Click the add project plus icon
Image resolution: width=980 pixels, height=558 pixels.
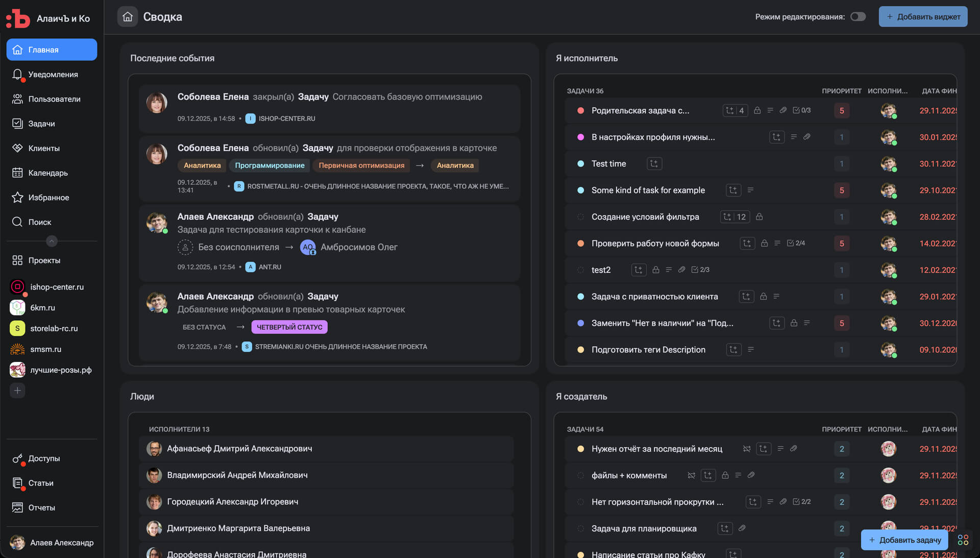(x=17, y=391)
